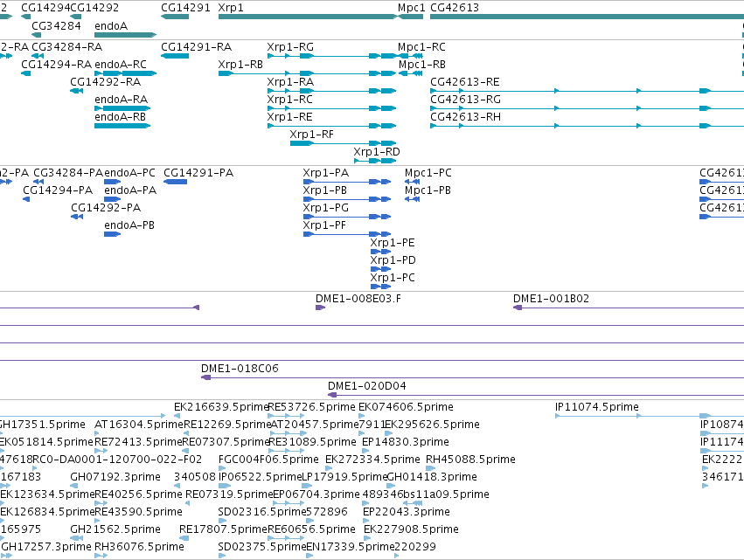
Task: Open transcript endoA-RA
Action: pyautogui.click(x=121, y=100)
